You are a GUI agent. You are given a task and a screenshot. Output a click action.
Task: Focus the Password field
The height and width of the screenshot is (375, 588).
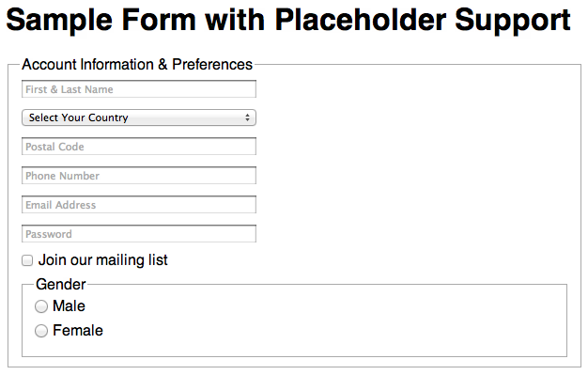tap(139, 234)
